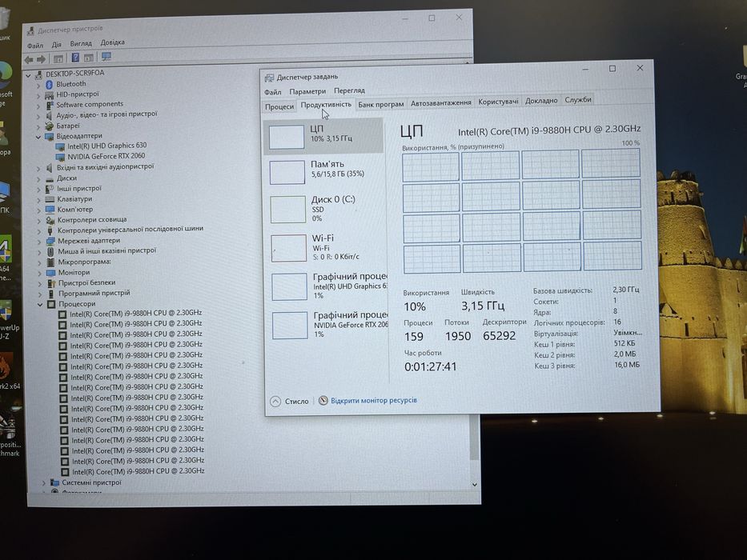Select the Комп'ютер tree category
747x560 pixels.
click(74, 210)
